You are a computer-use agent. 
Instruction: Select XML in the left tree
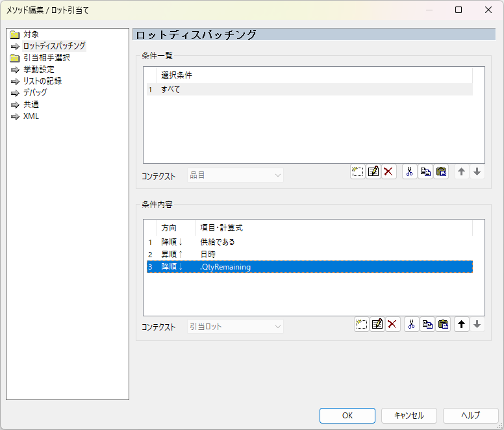(31, 116)
